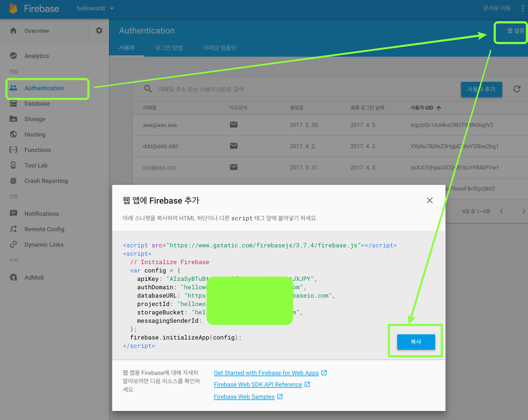Click the 복사 copy button

416,342
